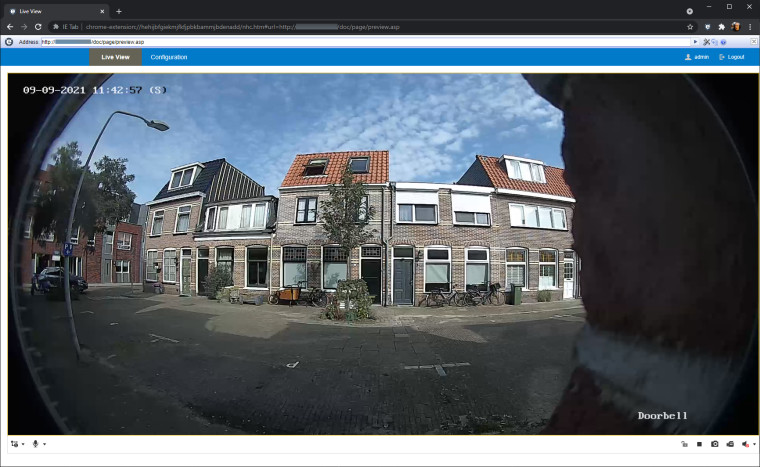760x467 pixels.
Task: Switch to the Live View page tab
Action: pyautogui.click(x=115, y=57)
